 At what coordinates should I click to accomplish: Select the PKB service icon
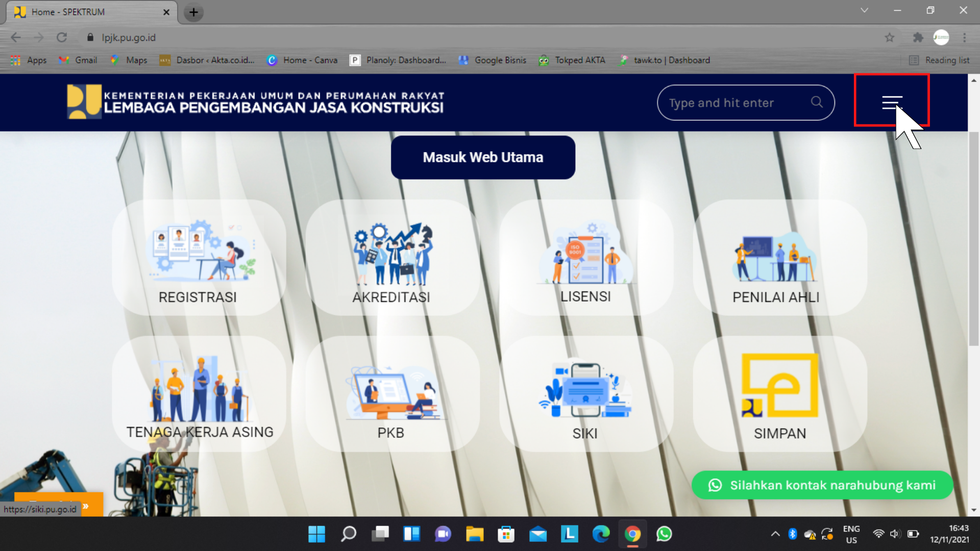click(392, 393)
